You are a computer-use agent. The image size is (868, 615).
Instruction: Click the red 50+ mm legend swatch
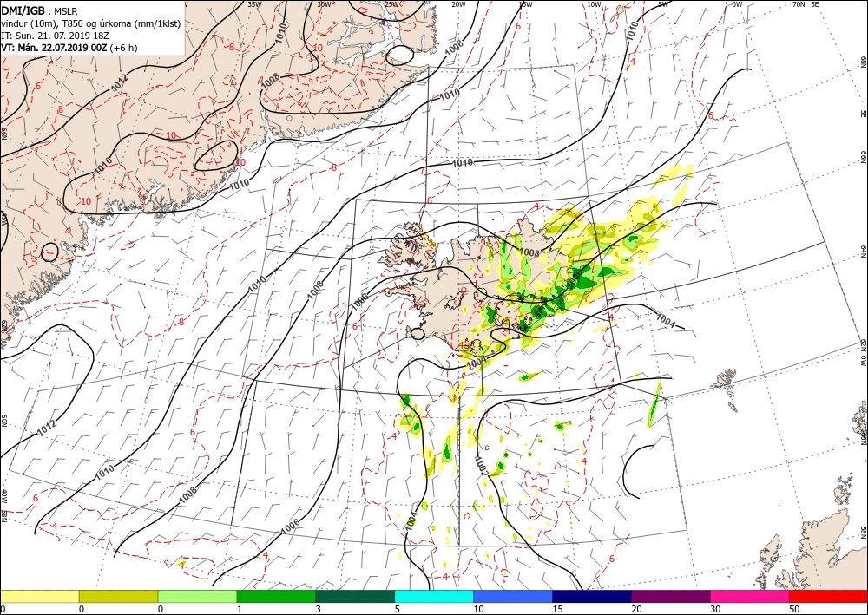click(828, 597)
